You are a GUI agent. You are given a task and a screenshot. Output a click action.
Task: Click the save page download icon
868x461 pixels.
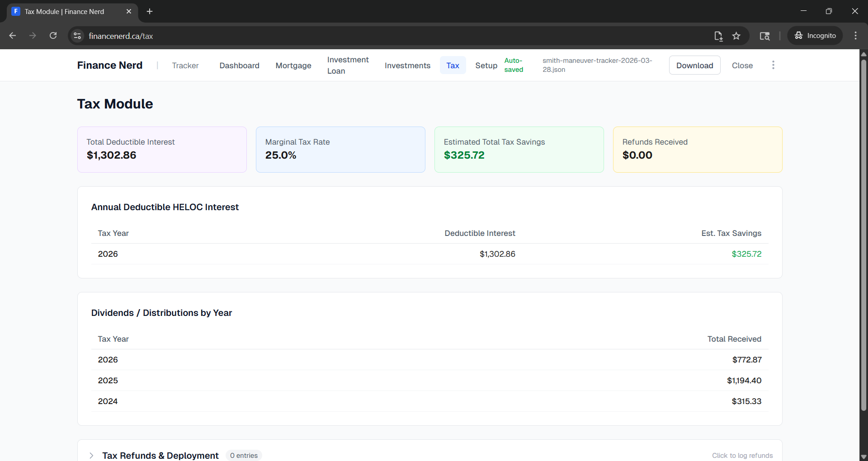coord(719,36)
